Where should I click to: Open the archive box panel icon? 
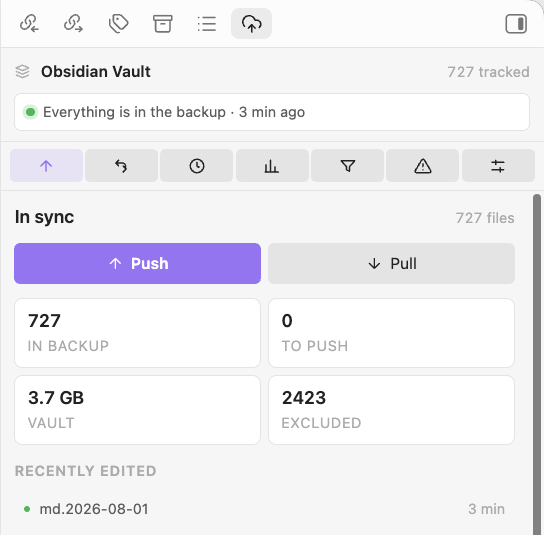click(163, 24)
